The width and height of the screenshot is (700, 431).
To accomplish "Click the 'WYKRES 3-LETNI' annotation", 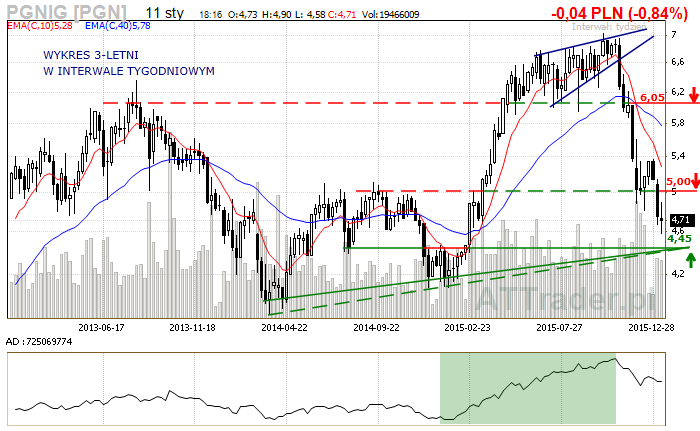I will pyautogui.click(x=91, y=55).
